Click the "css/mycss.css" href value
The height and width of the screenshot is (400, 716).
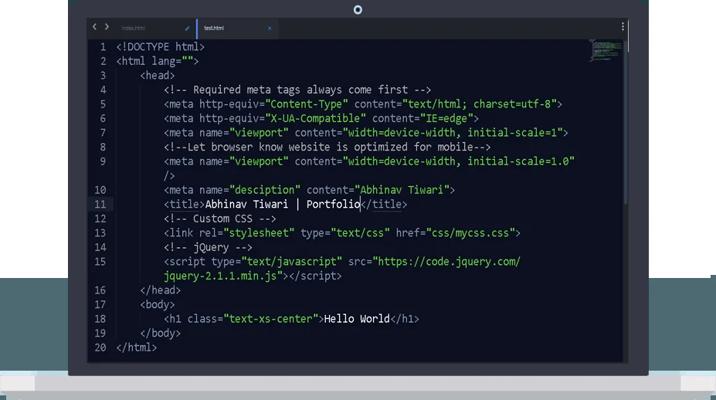click(x=470, y=233)
